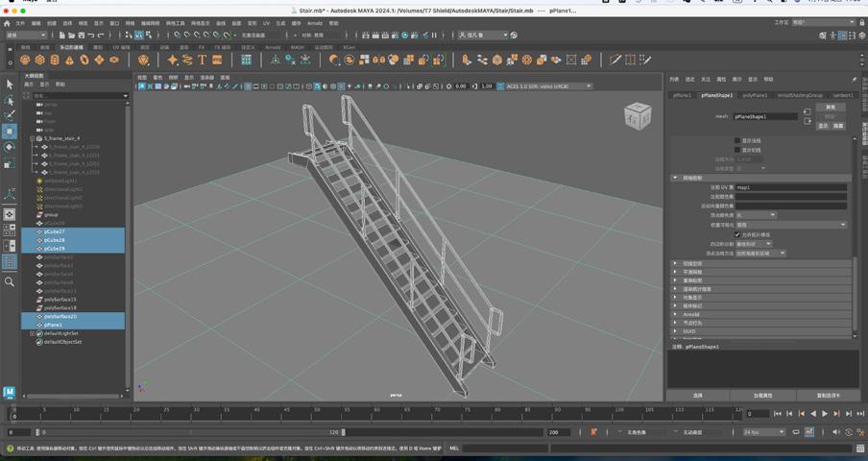This screenshot has width=868, height=461.
Task: Click the view cube in viewport
Action: [638, 116]
